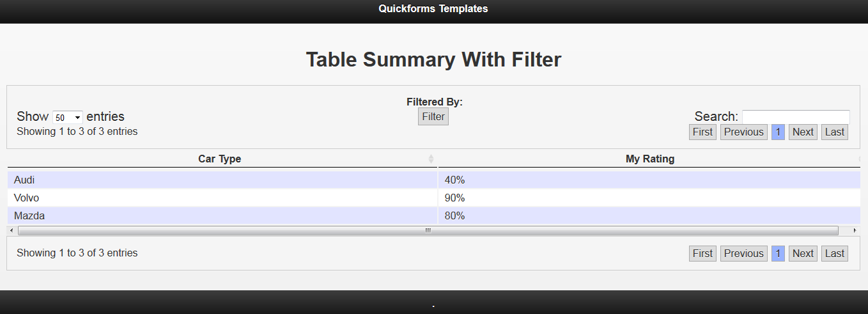This screenshot has height=314, width=868.
Task: Click the top Last pagination button
Action: point(835,132)
